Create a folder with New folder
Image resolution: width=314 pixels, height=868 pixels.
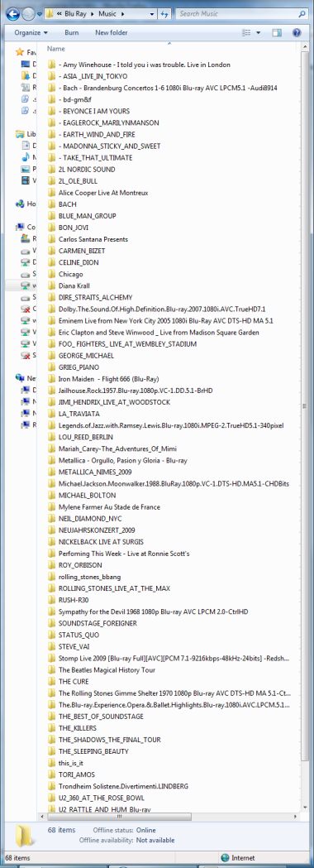tap(111, 32)
